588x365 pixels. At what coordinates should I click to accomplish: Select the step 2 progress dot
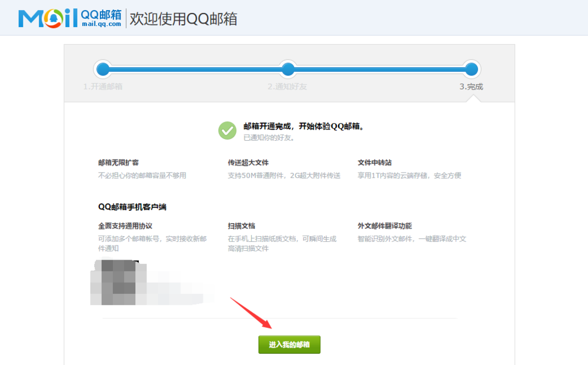coord(288,69)
